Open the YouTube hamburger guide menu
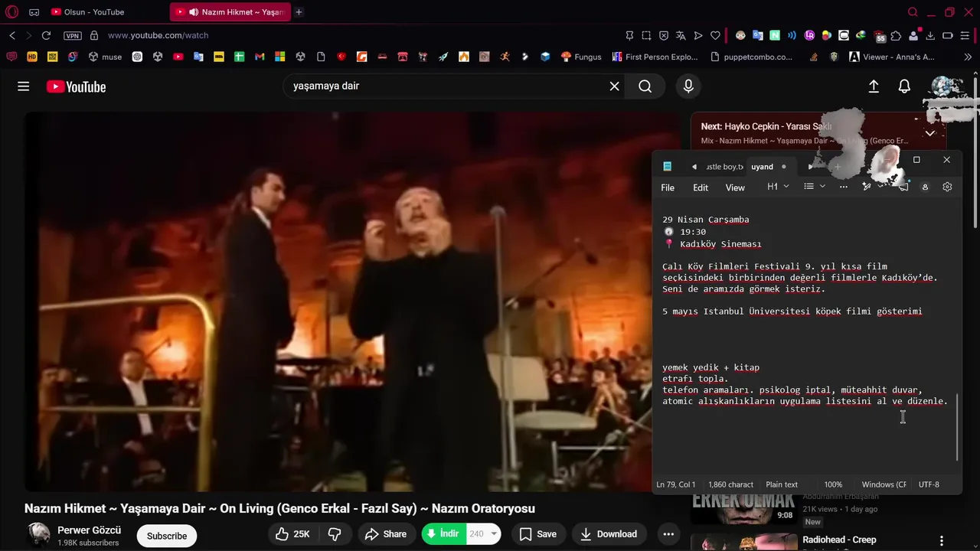This screenshot has height=551, width=980. pos(24,86)
